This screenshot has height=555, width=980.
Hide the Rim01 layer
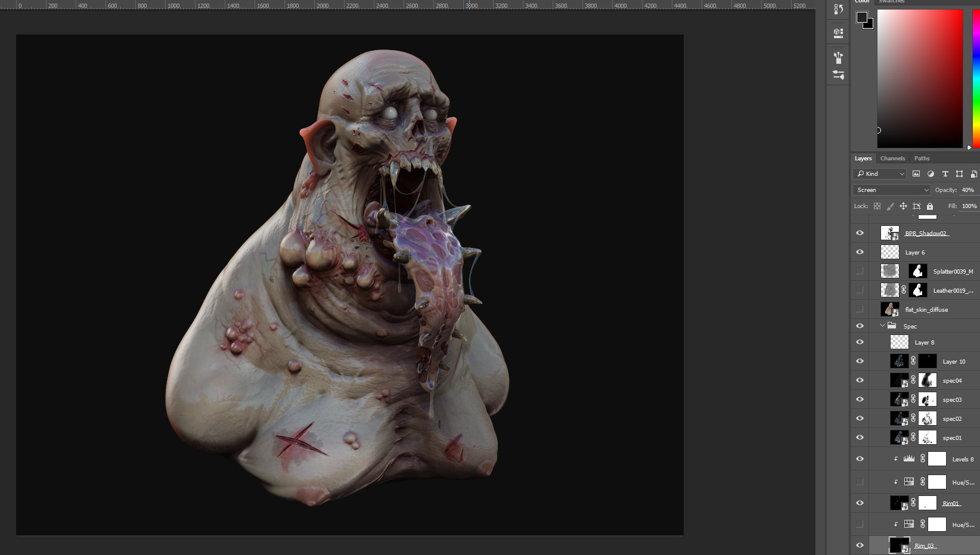(x=860, y=503)
